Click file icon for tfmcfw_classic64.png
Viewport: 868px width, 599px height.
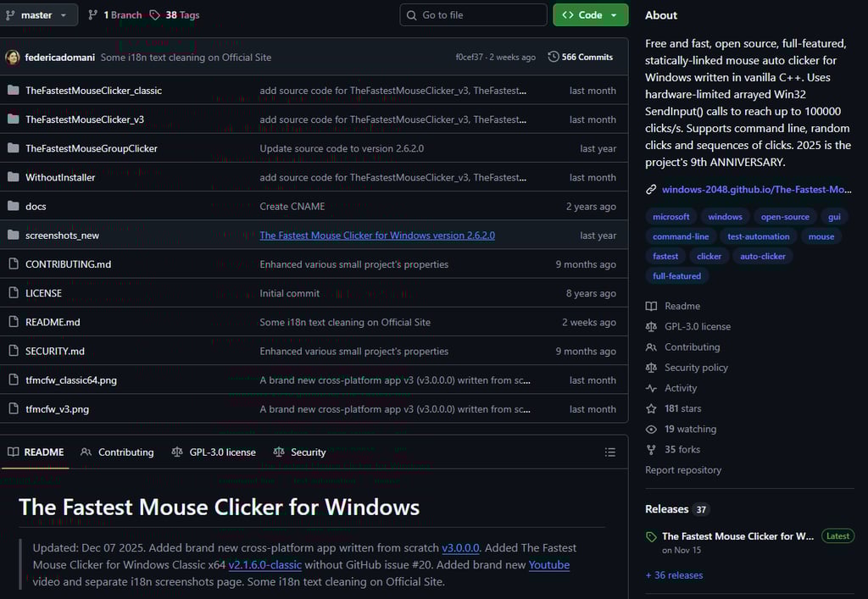tap(14, 380)
